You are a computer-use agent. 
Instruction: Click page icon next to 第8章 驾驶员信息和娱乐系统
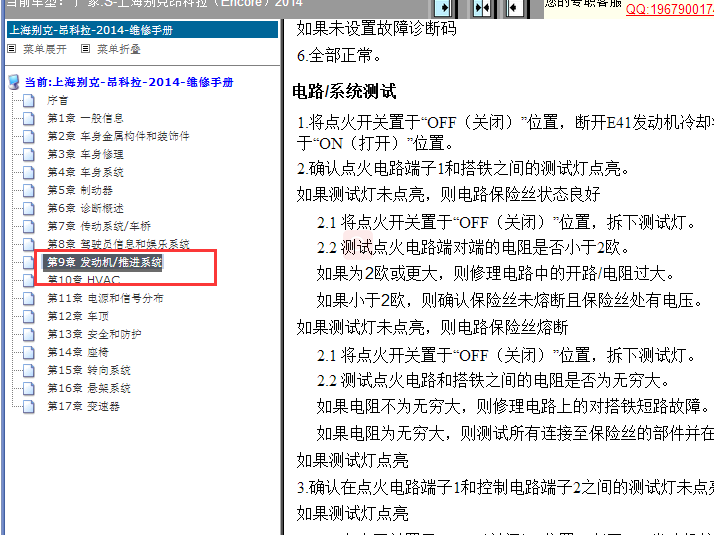click(x=29, y=244)
